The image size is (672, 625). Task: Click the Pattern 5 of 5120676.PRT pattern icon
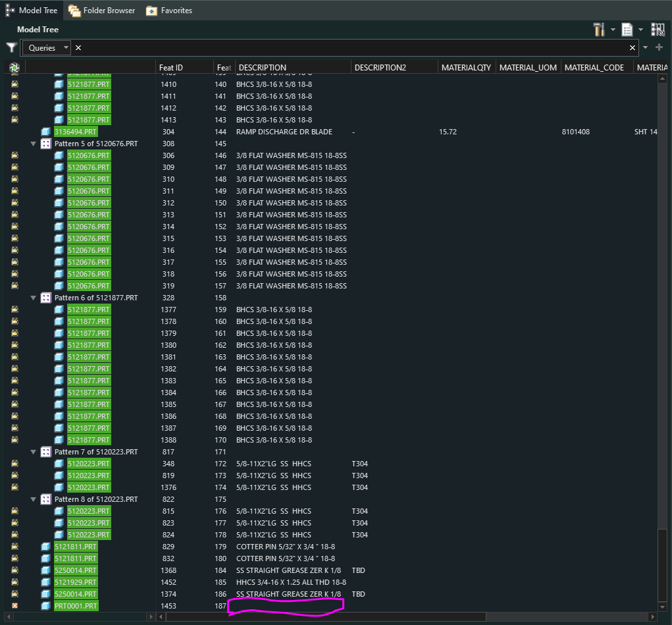pos(45,144)
